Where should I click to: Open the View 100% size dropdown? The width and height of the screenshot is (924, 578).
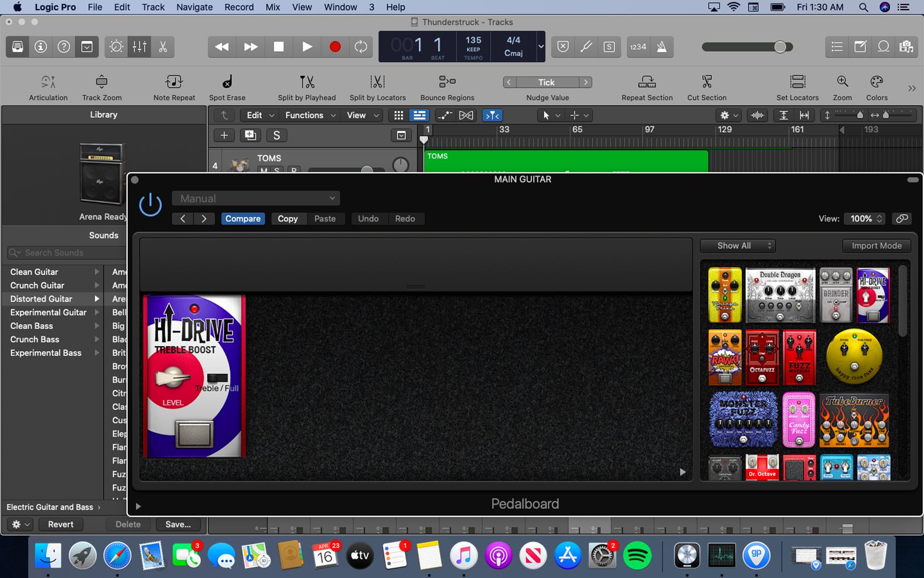pyautogui.click(x=864, y=218)
